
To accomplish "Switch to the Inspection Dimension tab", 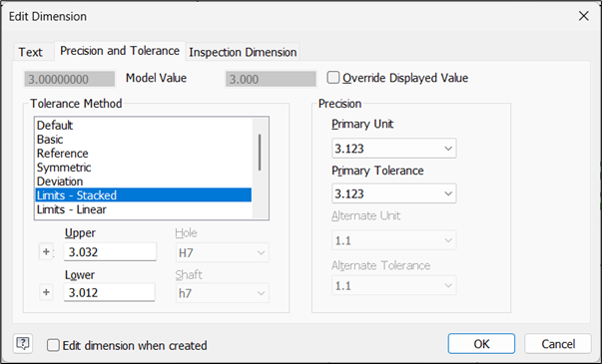I will tap(243, 52).
